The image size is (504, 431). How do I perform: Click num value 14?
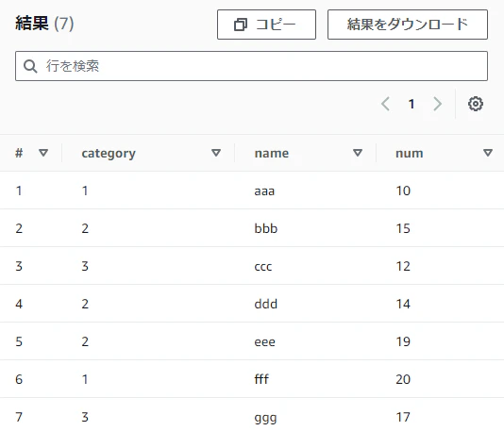point(403,304)
